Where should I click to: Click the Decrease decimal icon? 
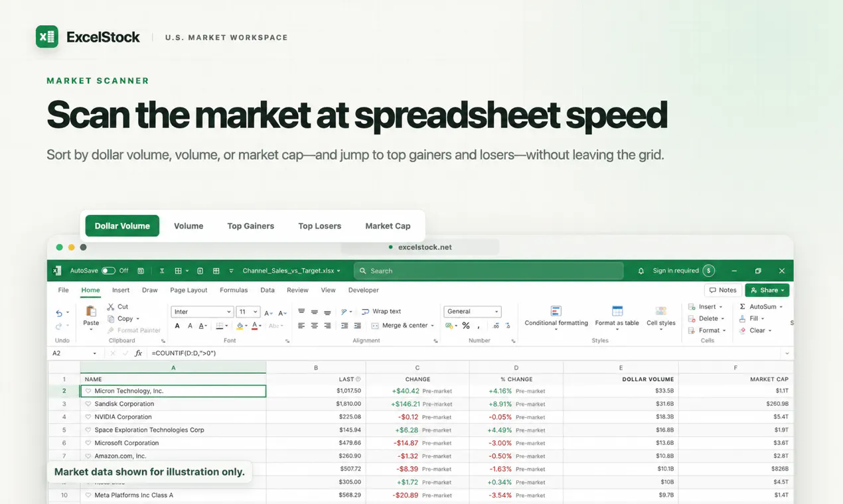(x=508, y=326)
